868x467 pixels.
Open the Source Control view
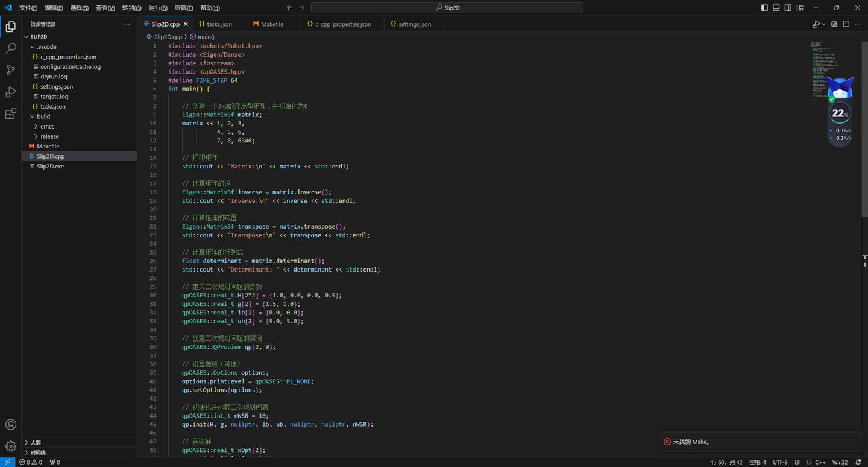pyautogui.click(x=10, y=70)
